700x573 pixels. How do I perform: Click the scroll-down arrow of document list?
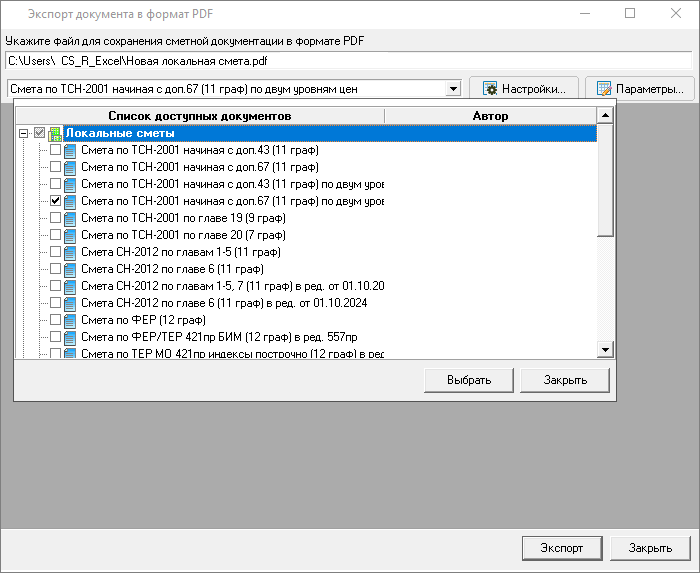coord(604,349)
